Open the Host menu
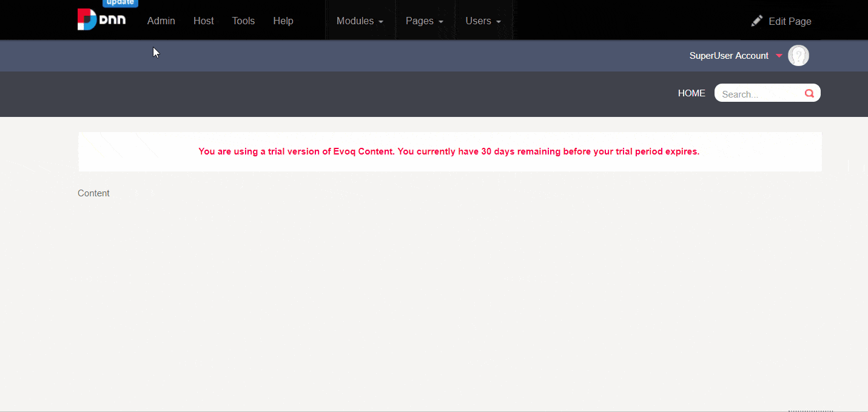 tap(204, 21)
